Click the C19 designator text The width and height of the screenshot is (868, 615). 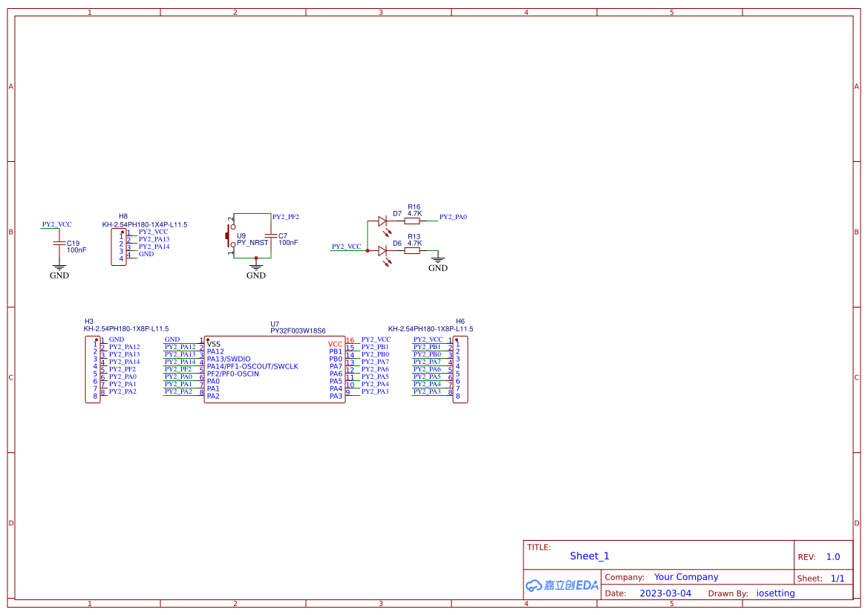click(73, 243)
